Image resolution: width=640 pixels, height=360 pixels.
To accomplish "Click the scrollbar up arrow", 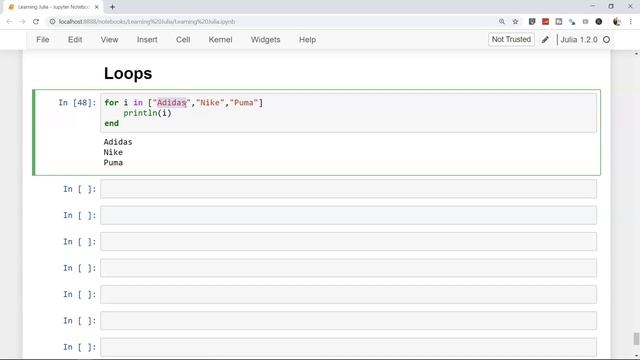I will pos(636,53).
